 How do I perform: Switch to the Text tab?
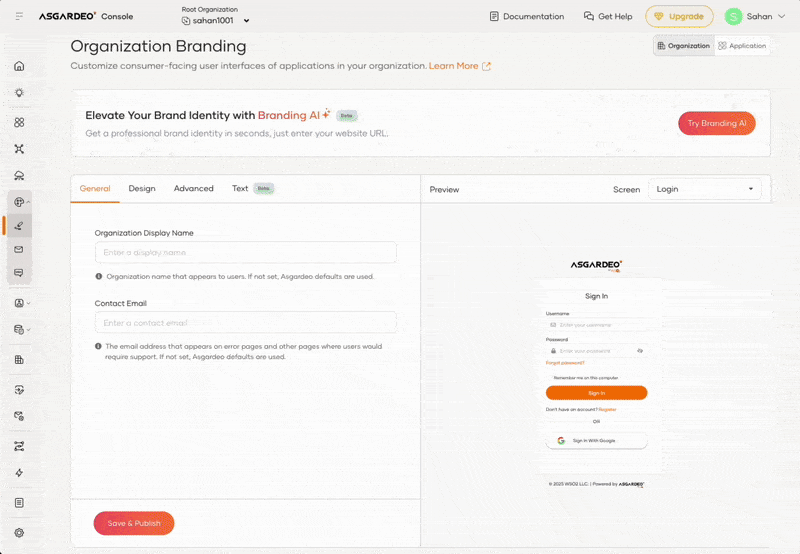tap(240, 189)
